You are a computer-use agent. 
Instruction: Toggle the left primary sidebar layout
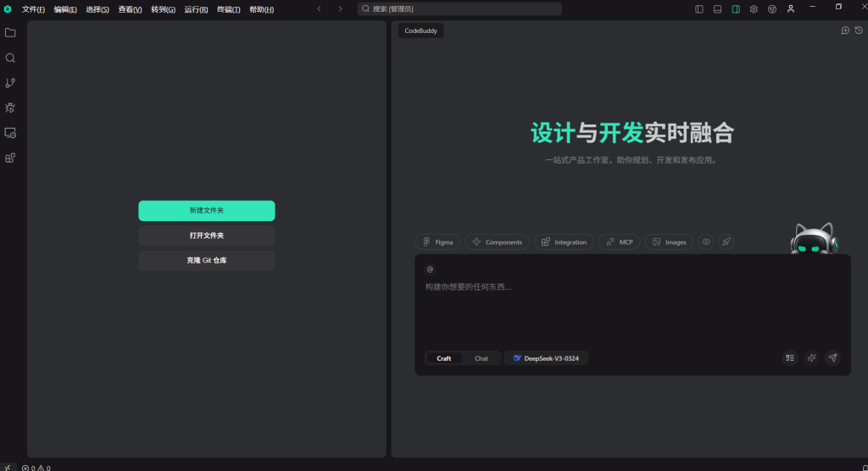(699, 9)
